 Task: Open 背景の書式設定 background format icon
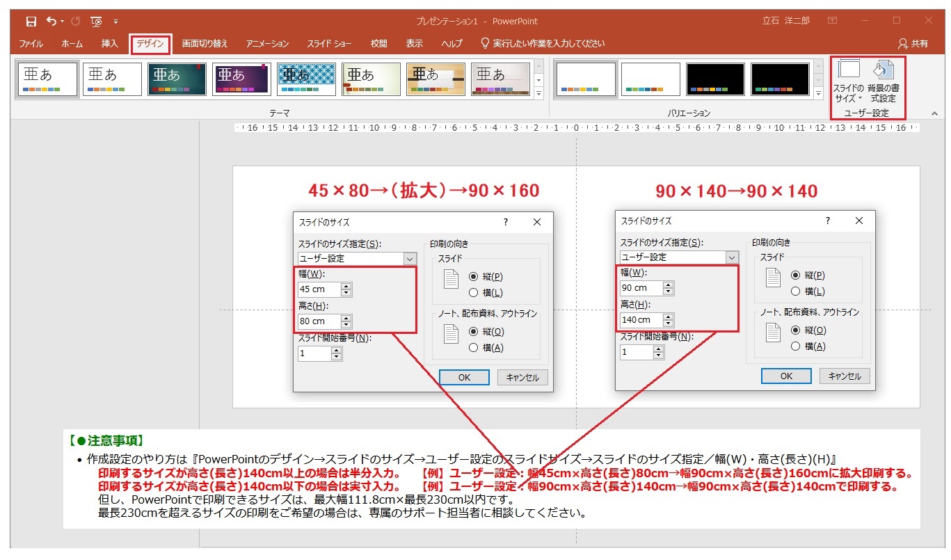[883, 81]
